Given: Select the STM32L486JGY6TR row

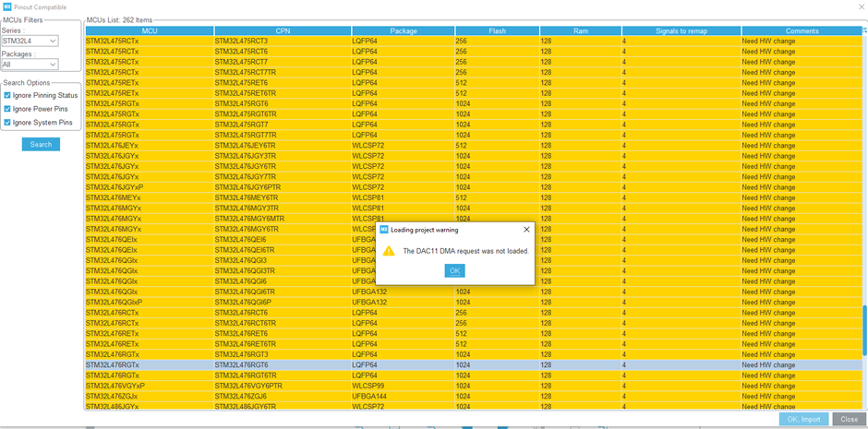Looking at the screenshot, I should click(x=474, y=407).
